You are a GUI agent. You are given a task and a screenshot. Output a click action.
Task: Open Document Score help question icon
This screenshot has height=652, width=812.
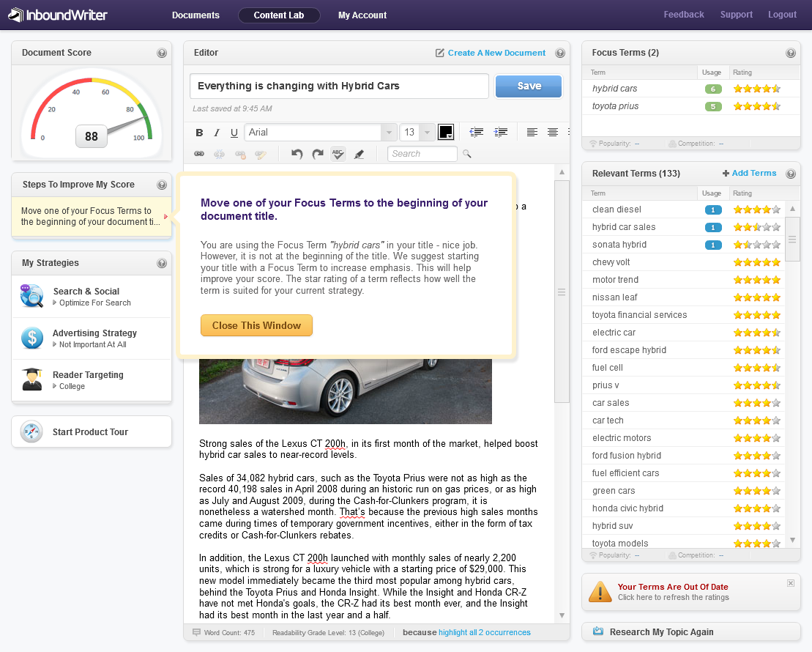(162, 53)
